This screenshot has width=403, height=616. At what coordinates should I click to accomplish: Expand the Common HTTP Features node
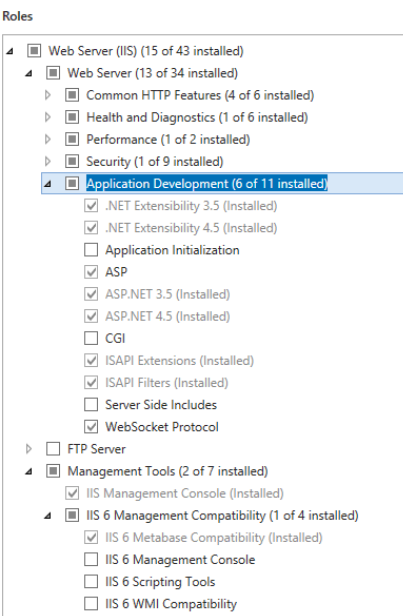click(48, 95)
